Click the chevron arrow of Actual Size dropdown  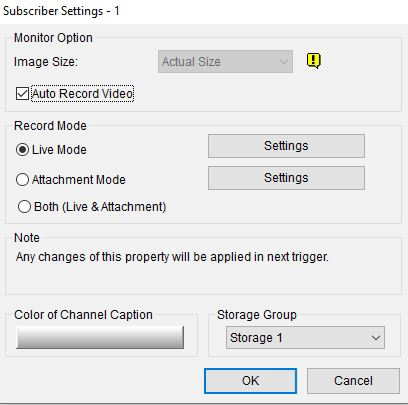(284, 62)
